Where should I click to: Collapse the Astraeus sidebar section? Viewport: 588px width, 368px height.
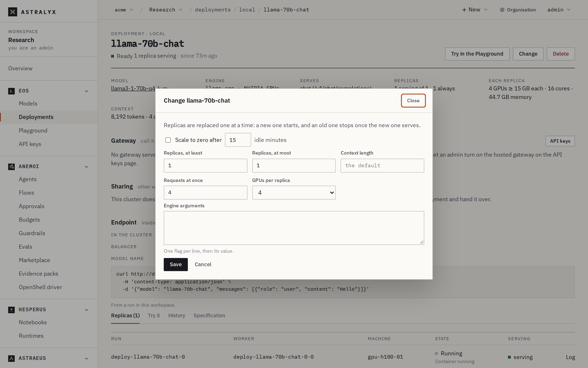coord(87,359)
